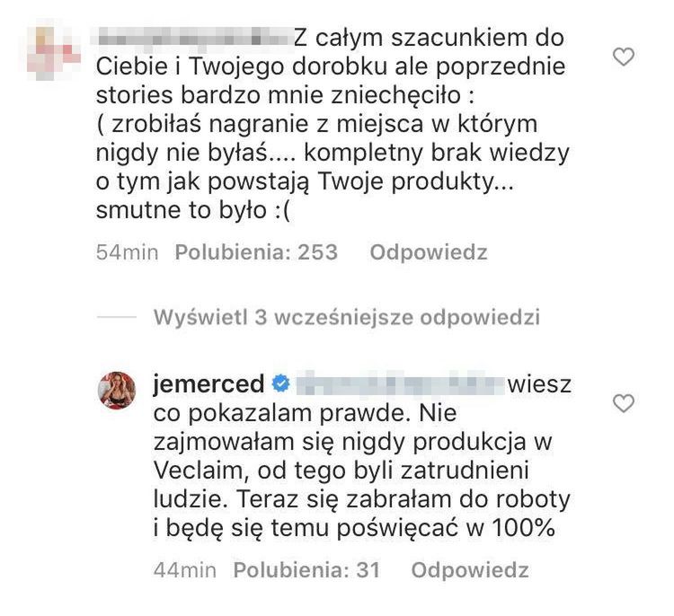View likes via 'Polubienia: 253'

pyautogui.click(x=256, y=252)
